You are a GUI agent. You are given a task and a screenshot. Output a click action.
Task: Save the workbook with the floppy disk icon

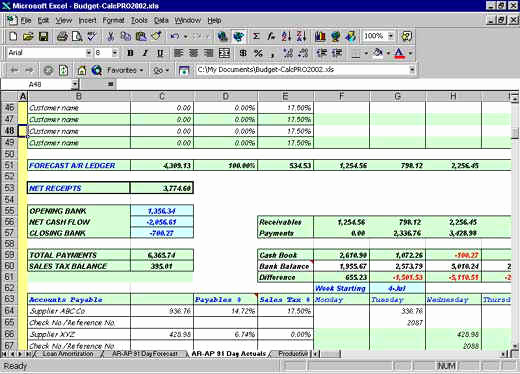click(43, 36)
